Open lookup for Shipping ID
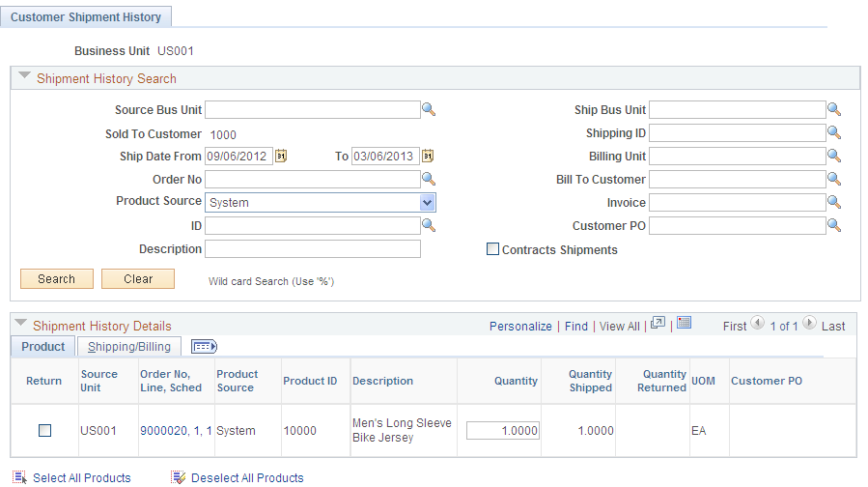Screen dimensions: 868x487 834,133
